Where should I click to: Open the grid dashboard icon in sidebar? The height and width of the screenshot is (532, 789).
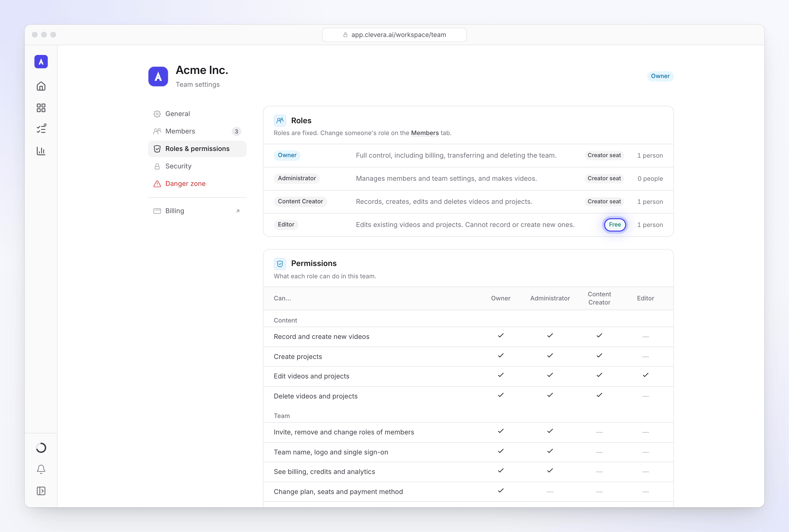(x=41, y=108)
